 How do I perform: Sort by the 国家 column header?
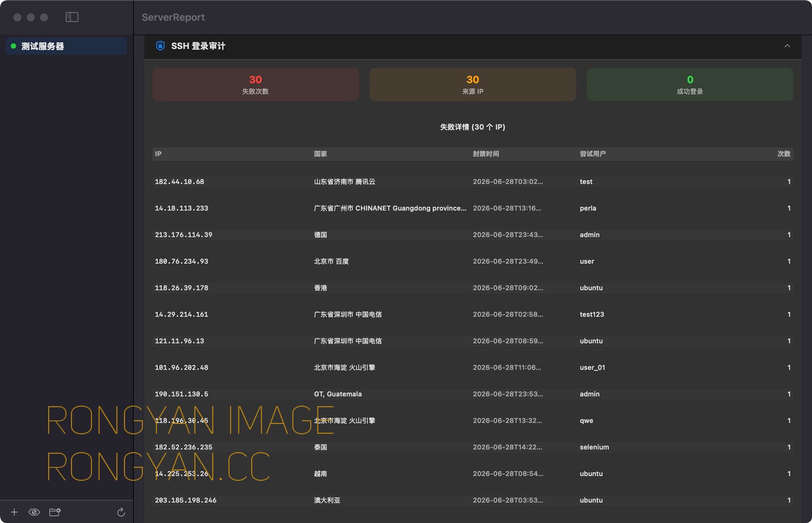pos(320,154)
